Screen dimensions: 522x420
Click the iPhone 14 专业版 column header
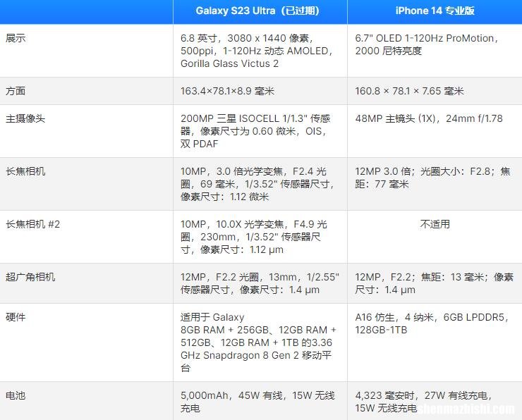(435, 11)
